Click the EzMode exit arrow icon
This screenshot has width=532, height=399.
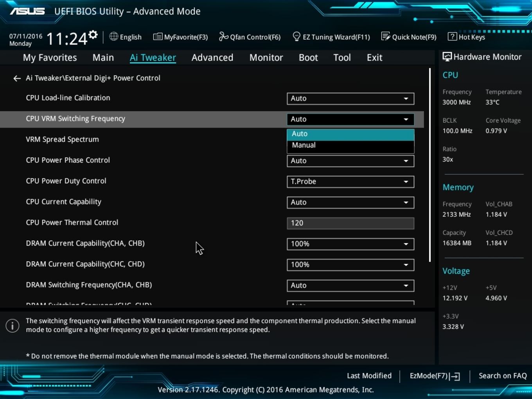click(455, 376)
